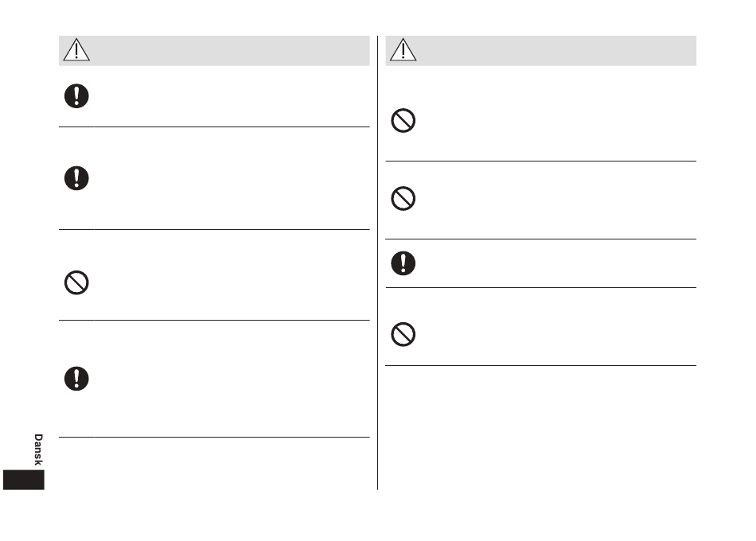The height and width of the screenshot is (541, 756).
Task: Select the bottom exclamation icon in left column
Action: pos(76,379)
